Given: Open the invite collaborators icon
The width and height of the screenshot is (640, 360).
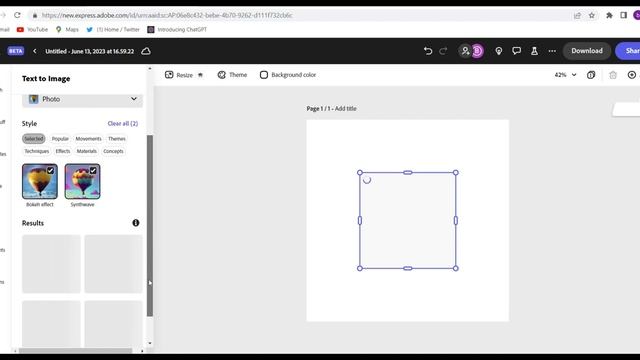Looking at the screenshot, I should pyautogui.click(x=465, y=51).
